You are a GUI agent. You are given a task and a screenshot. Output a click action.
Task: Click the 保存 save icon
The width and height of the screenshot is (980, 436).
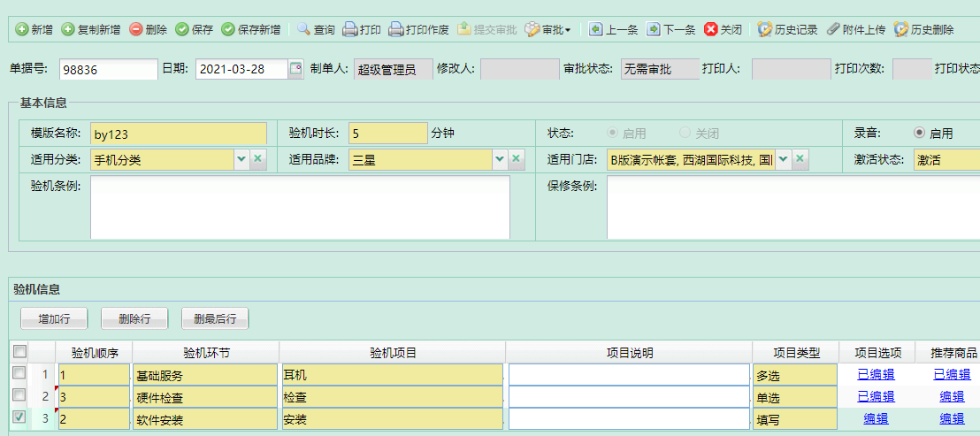pyautogui.click(x=182, y=29)
